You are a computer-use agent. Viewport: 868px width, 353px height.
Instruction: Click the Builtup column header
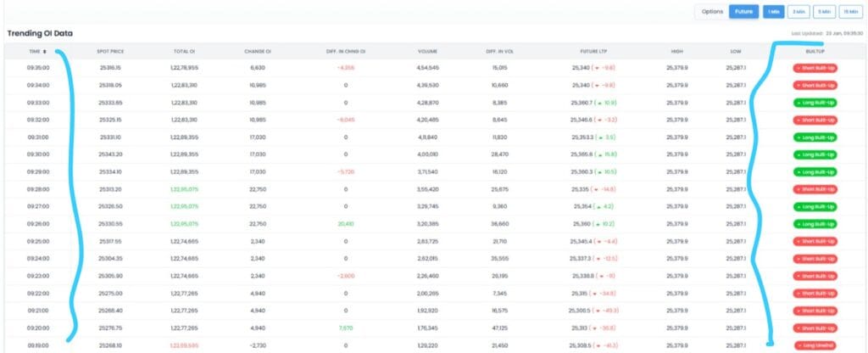click(815, 52)
